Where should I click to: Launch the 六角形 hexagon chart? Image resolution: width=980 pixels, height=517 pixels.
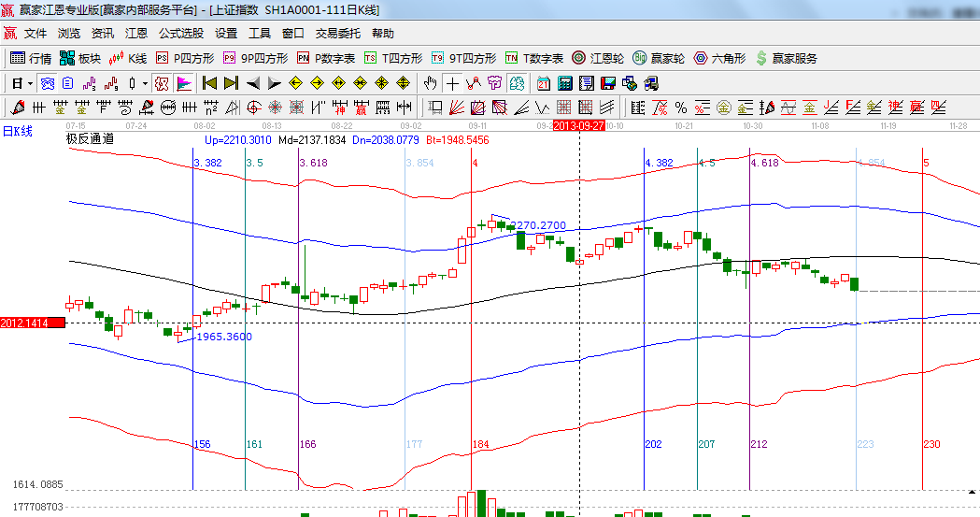tap(718, 58)
